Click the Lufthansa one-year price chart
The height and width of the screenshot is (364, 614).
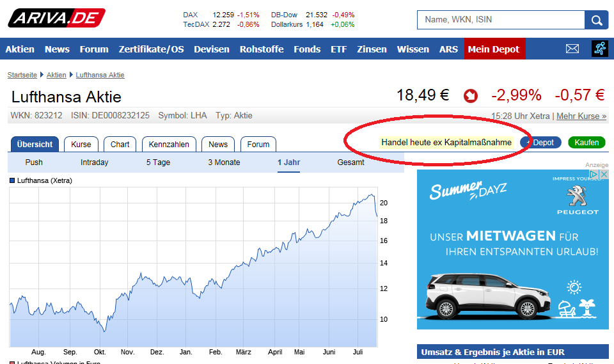(193, 267)
